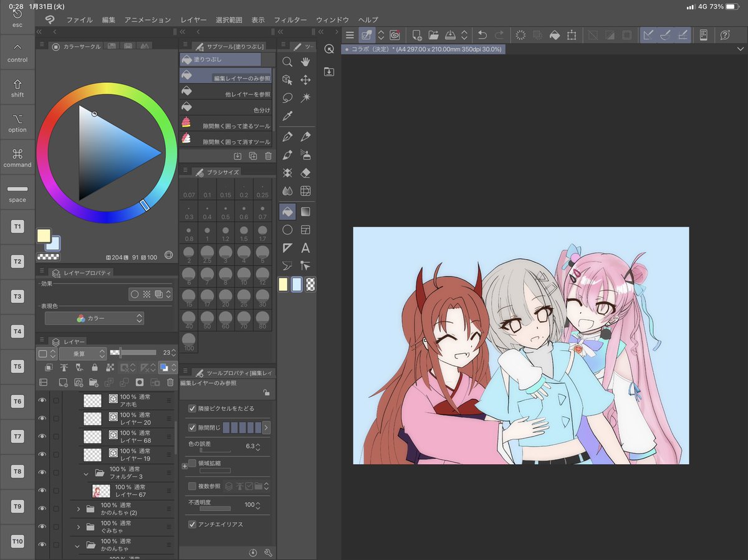748x560 pixels.
Task: Click the Fill bucket icon in command bar
Action: tap(554, 36)
